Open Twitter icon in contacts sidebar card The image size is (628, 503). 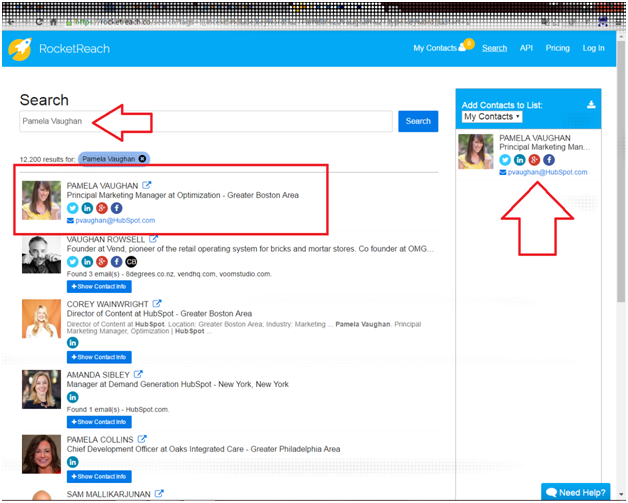[505, 160]
